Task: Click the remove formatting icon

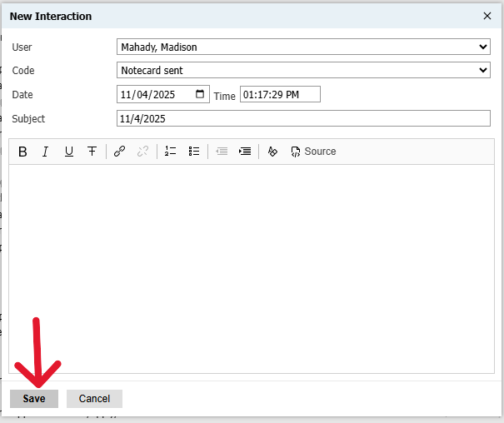Action: 272,152
